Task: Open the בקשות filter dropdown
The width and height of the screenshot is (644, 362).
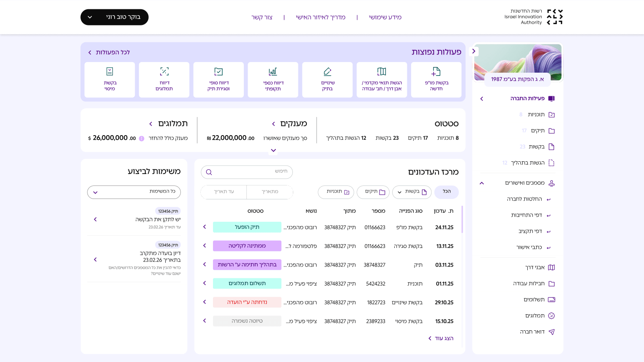Action: pos(412,192)
